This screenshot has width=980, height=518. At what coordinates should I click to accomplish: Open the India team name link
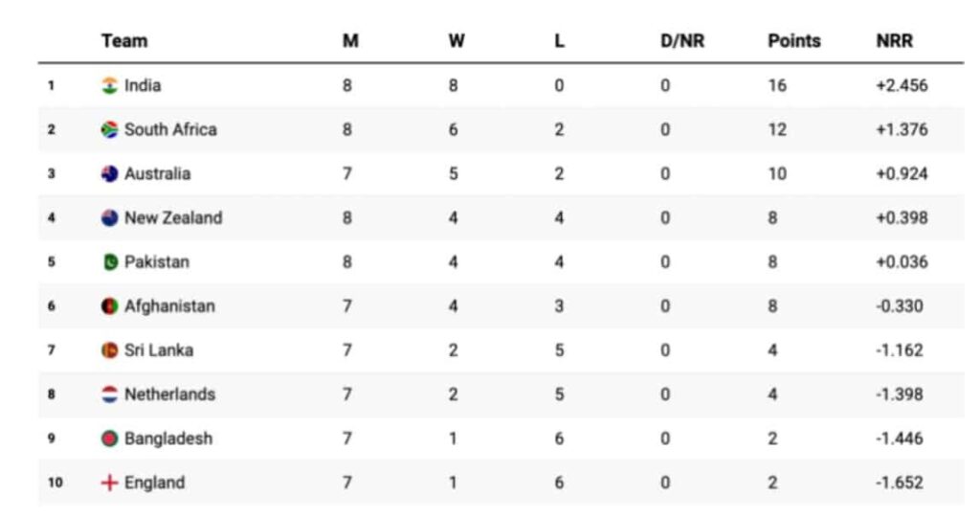tap(143, 85)
